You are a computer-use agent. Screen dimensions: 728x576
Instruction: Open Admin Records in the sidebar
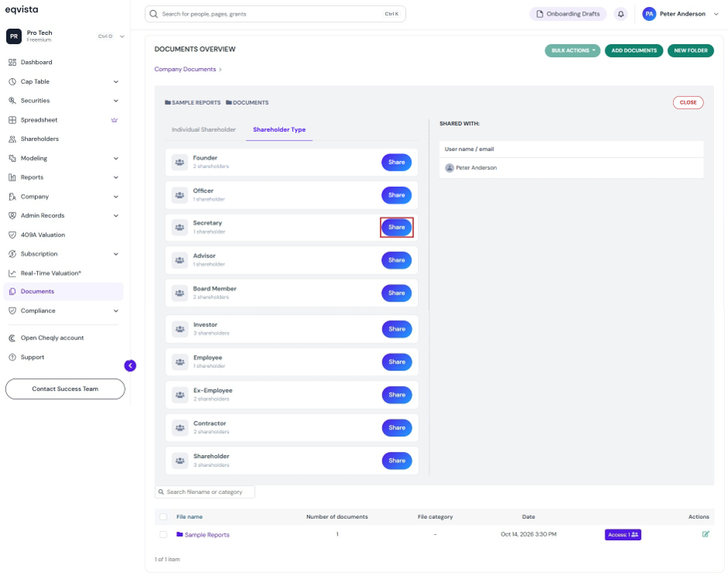63,216
